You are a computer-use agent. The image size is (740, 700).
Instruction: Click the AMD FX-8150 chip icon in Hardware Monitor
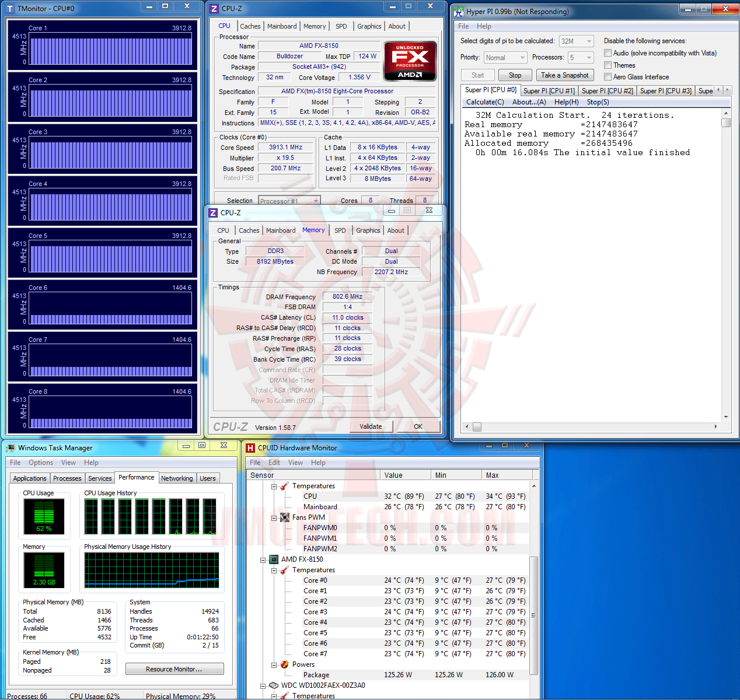pos(273,559)
